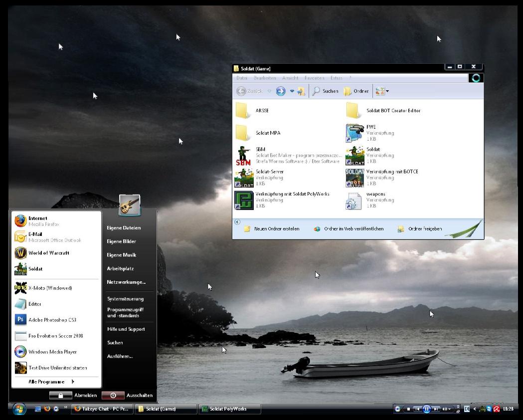This screenshot has width=523, height=420.
Task: Open the SBM Soldat Bot Maker icon
Action: [x=243, y=156]
